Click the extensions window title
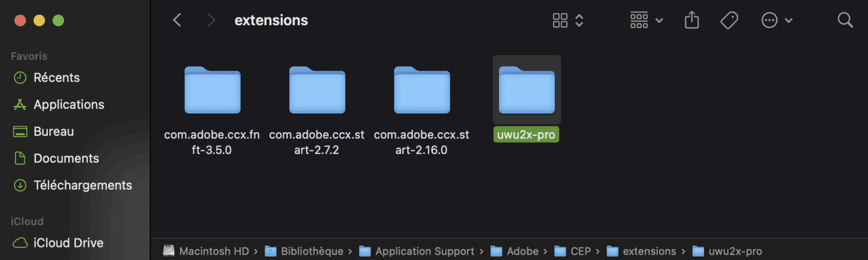Viewport: 868px width, 260px height. [271, 20]
